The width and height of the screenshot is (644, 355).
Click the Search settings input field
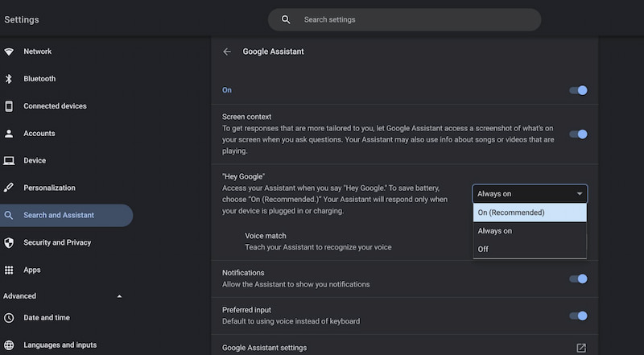point(405,19)
